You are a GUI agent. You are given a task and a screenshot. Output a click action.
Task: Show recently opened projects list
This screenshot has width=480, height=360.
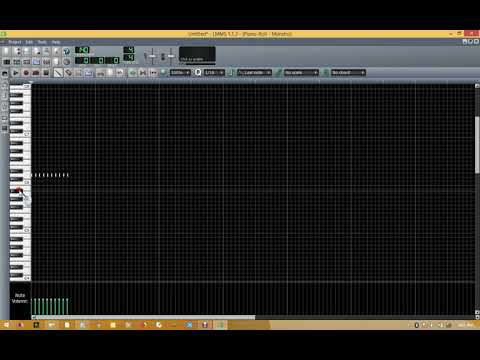coord(37,51)
